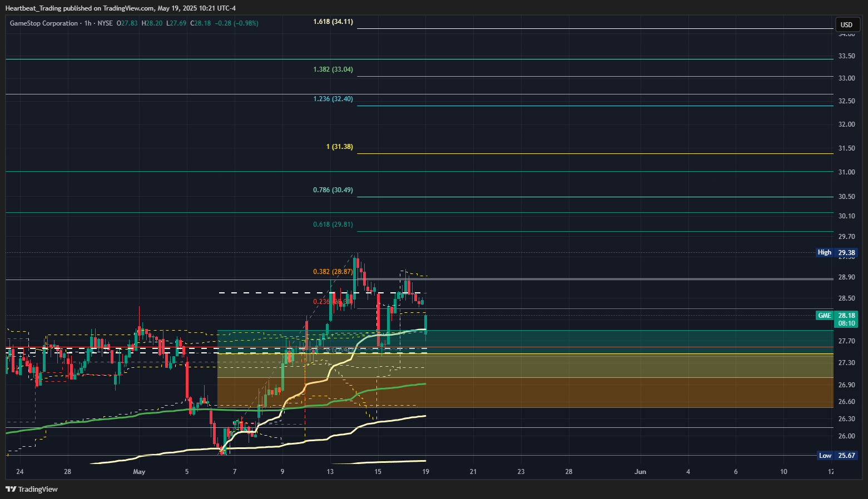This screenshot has height=499, width=868.
Task: Click the close value C28.18
Action: pos(200,23)
